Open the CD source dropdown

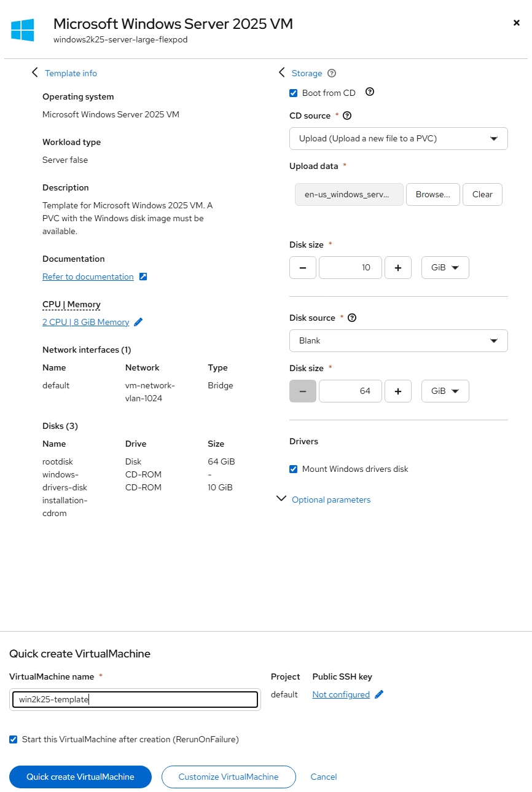point(399,138)
